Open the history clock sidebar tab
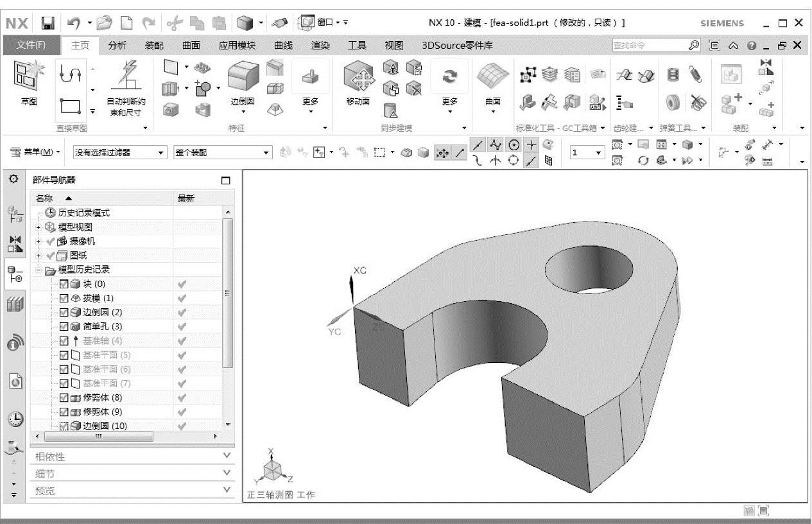Image resolution: width=812 pixels, height=524 pixels. [x=13, y=417]
